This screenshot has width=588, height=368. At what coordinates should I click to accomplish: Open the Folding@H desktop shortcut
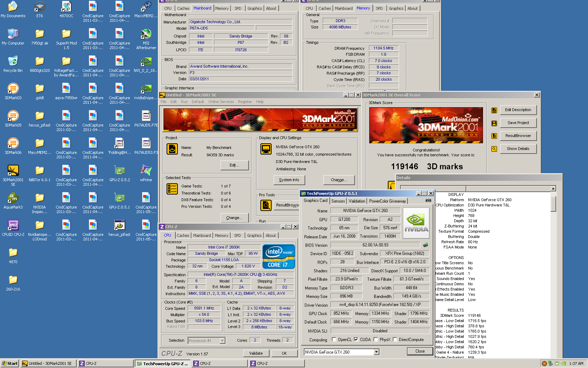pos(119,146)
